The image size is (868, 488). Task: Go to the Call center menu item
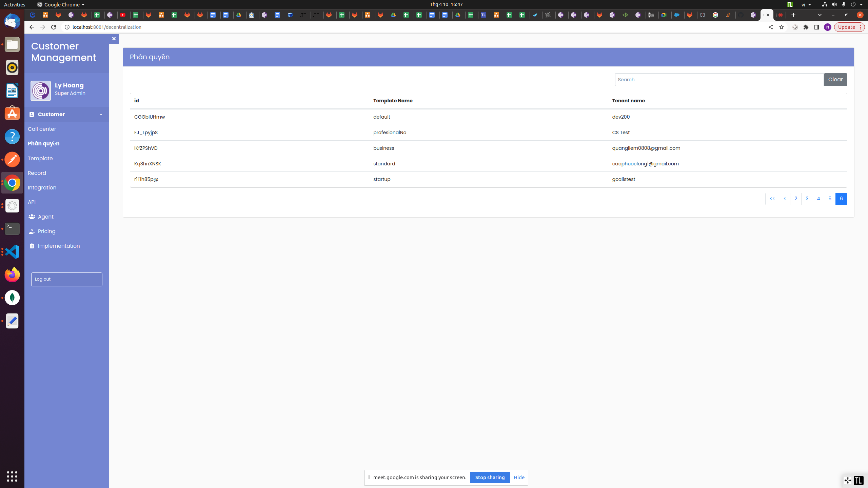(42, 129)
